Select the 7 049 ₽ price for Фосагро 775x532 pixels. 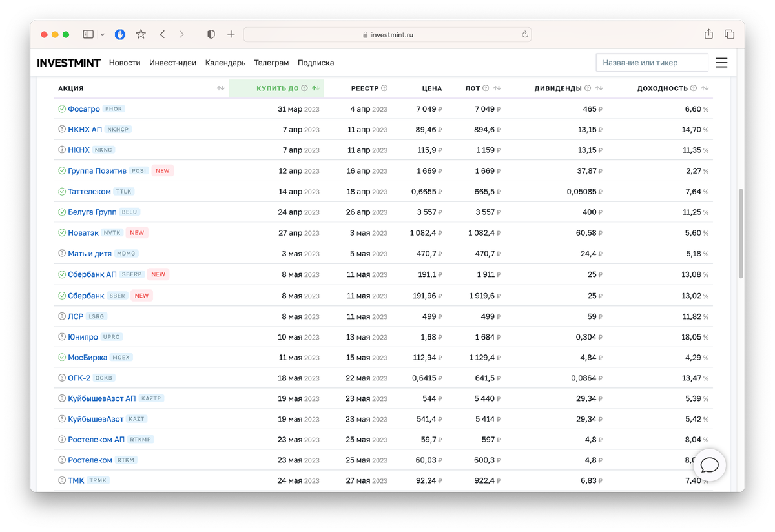(x=429, y=109)
